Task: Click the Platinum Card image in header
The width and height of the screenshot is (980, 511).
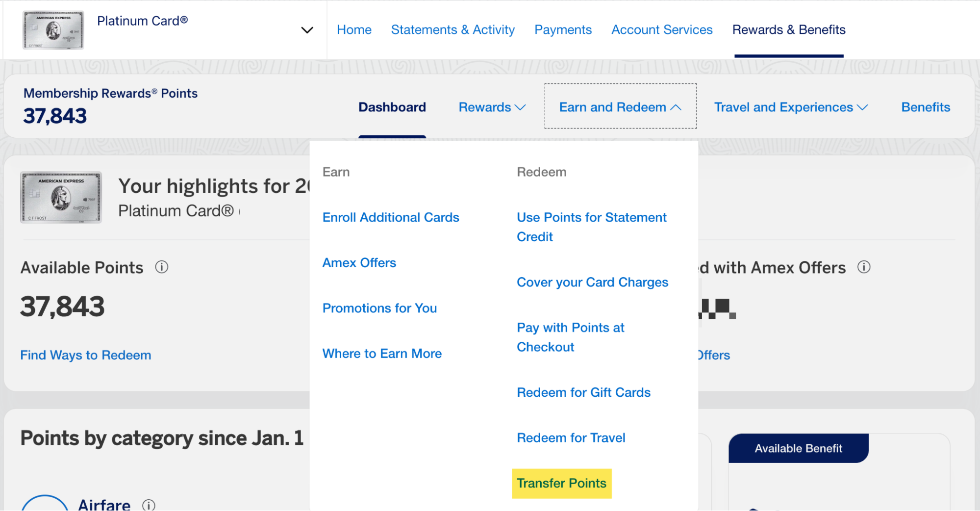Action: [53, 30]
